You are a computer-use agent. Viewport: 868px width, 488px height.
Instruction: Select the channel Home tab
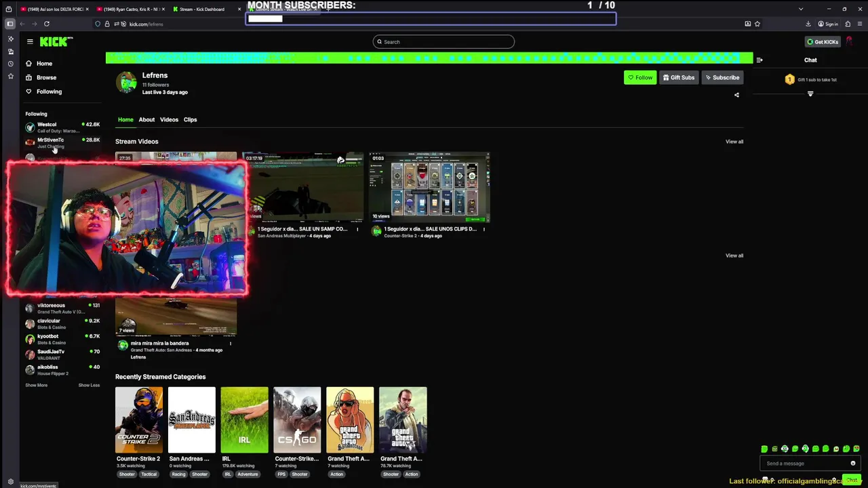[x=125, y=119]
